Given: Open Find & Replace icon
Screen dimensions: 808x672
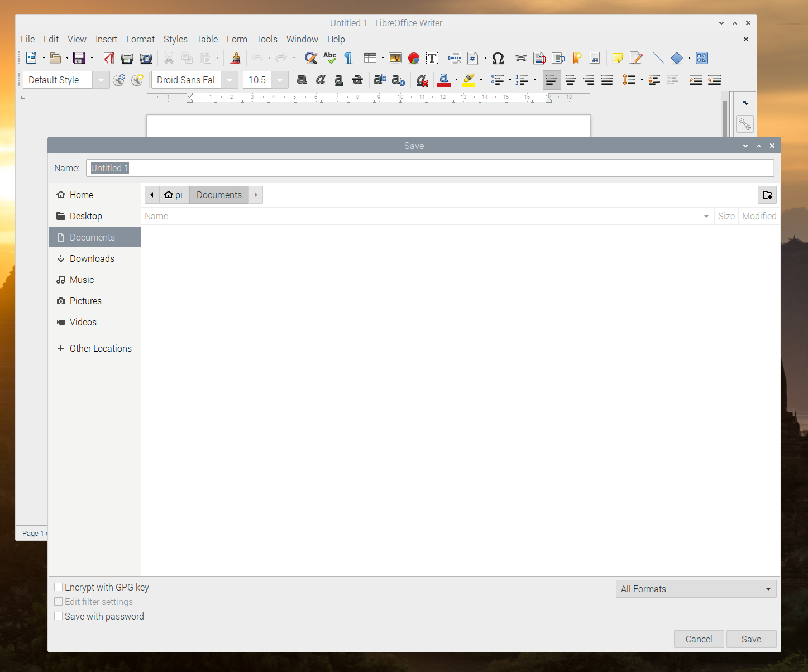Looking at the screenshot, I should click(x=311, y=58).
